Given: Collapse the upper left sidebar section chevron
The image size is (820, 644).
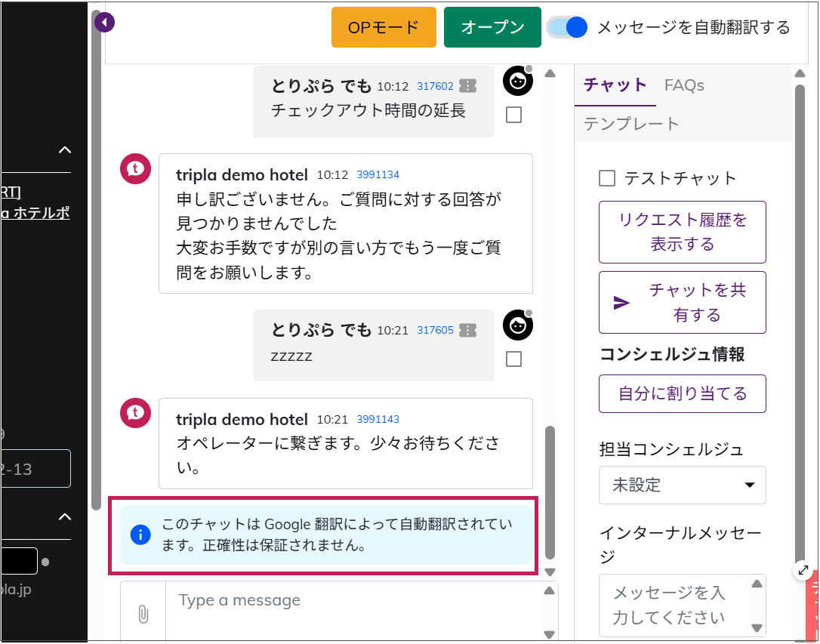Looking at the screenshot, I should (x=65, y=149).
